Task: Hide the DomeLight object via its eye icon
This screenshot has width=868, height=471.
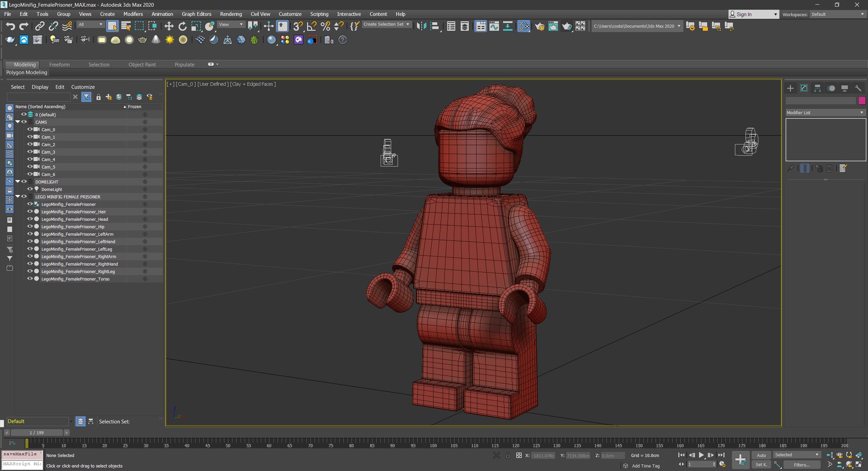Action: 30,189
